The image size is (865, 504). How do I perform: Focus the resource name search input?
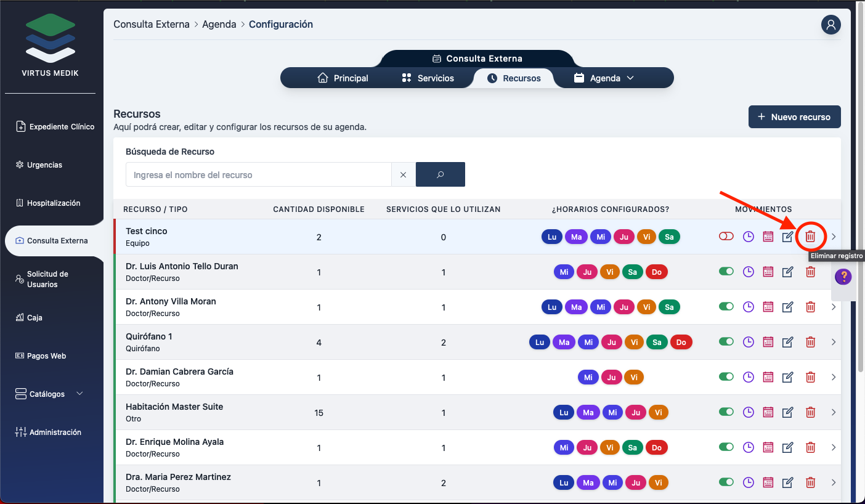[259, 174]
